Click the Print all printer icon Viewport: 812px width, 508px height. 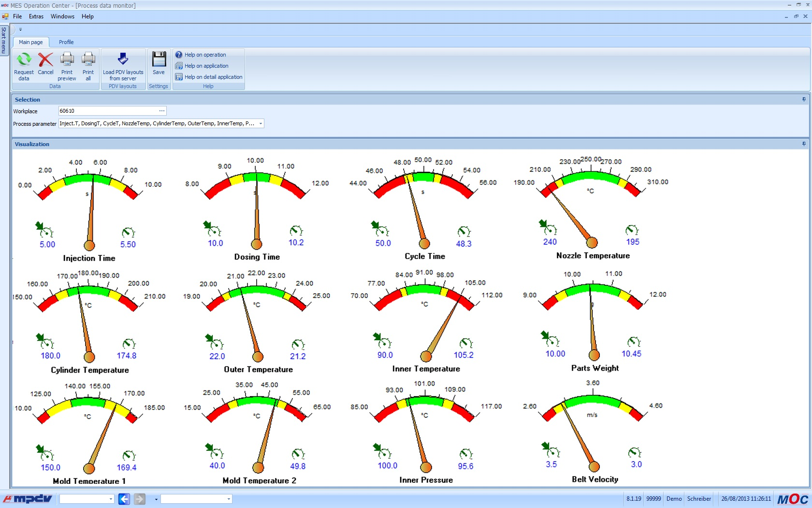pos(88,60)
